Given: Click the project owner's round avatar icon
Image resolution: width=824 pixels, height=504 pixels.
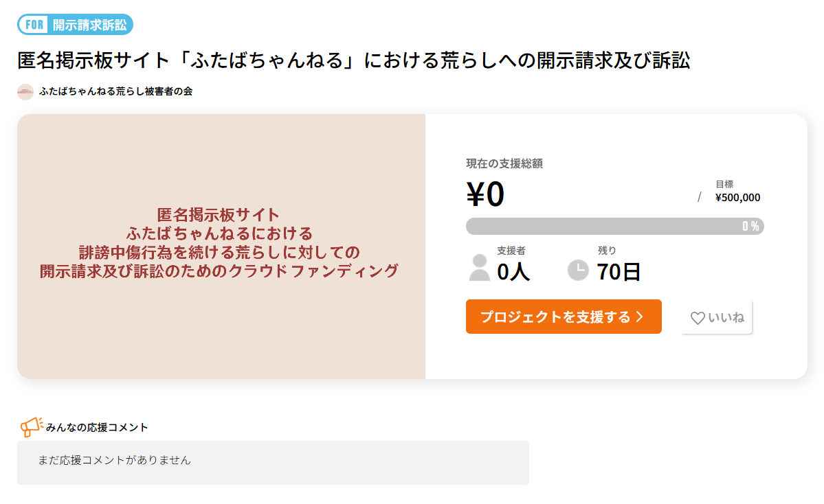Looking at the screenshot, I should [x=25, y=92].
